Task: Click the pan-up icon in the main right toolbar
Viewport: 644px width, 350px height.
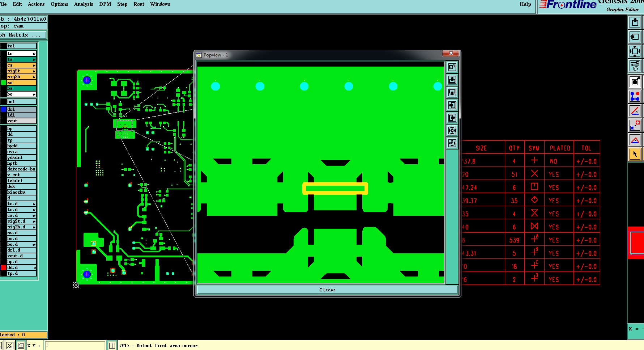Action: (x=635, y=22)
